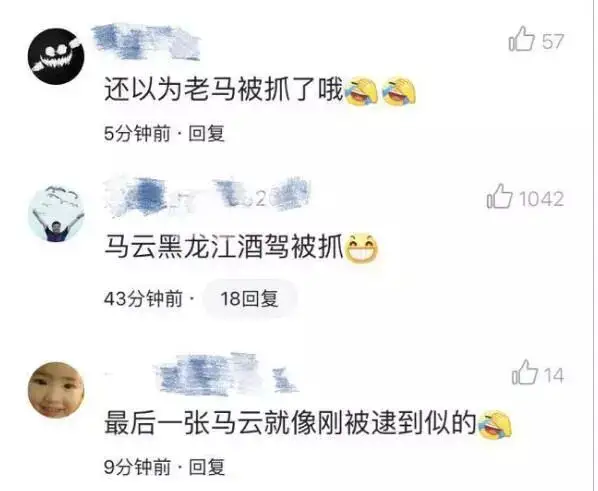
Task: Expand the 18回复 replies thread
Action: coord(250,298)
